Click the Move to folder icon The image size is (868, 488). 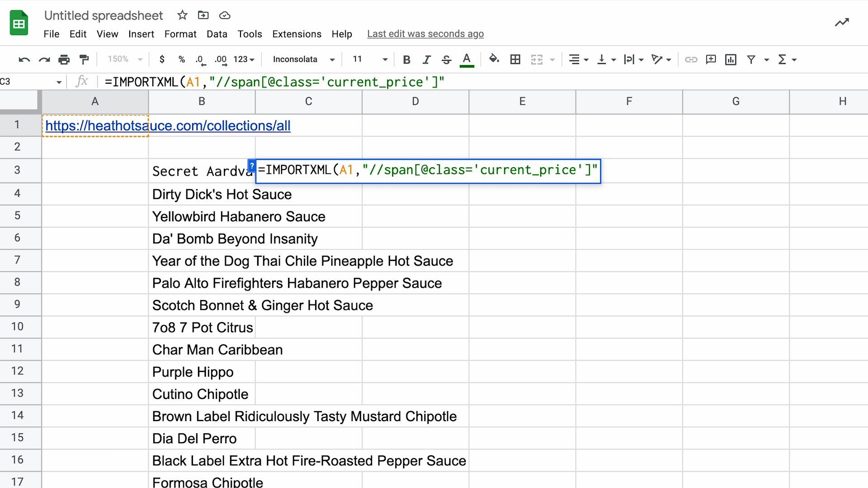pyautogui.click(x=203, y=15)
